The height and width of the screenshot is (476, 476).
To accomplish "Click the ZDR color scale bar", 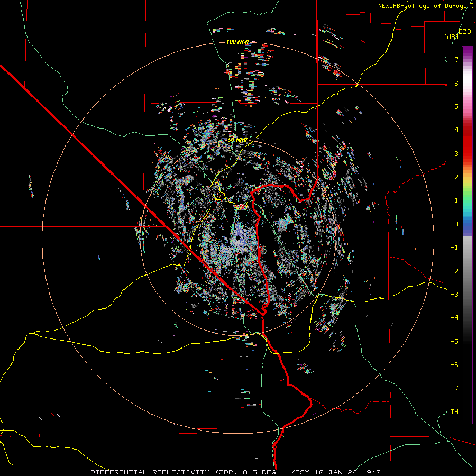I will coord(467,235).
